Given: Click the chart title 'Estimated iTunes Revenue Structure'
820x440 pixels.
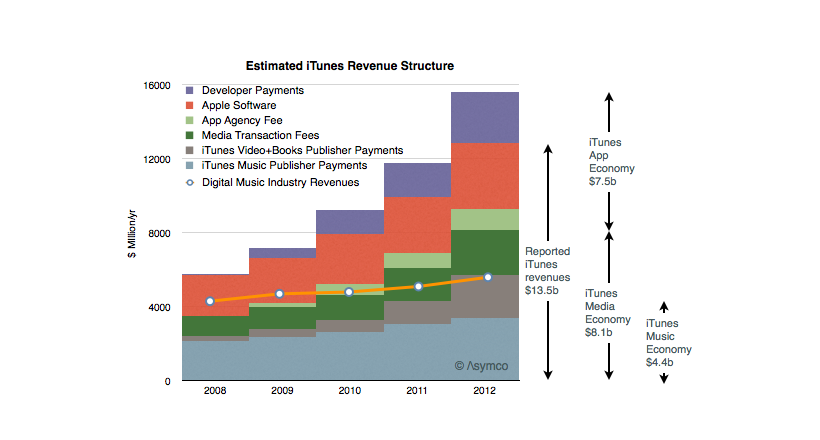Looking at the screenshot, I should [x=350, y=66].
